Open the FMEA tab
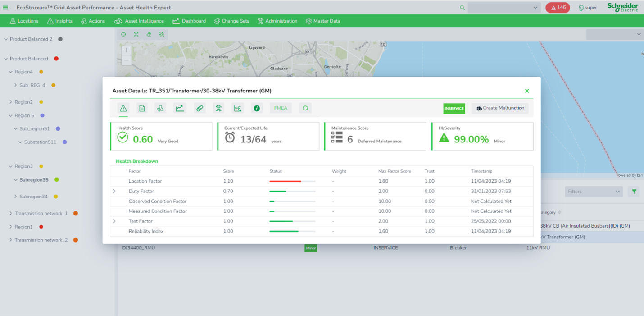This screenshot has height=316, width=644. [281, 108]
